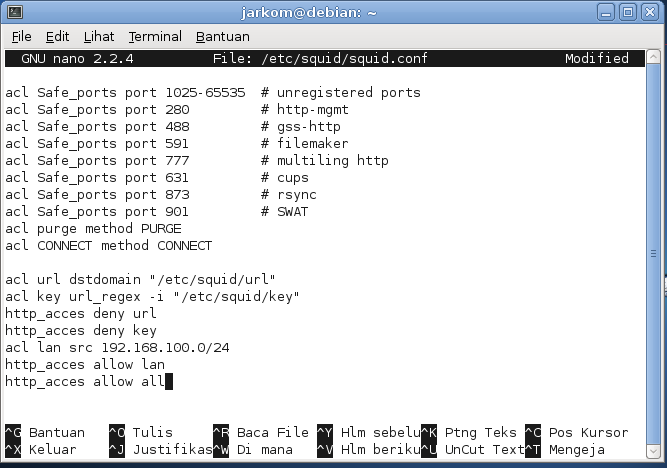
Task: Click the 'GNU nano 2.2.4' header text
Action: click(77, 58)
